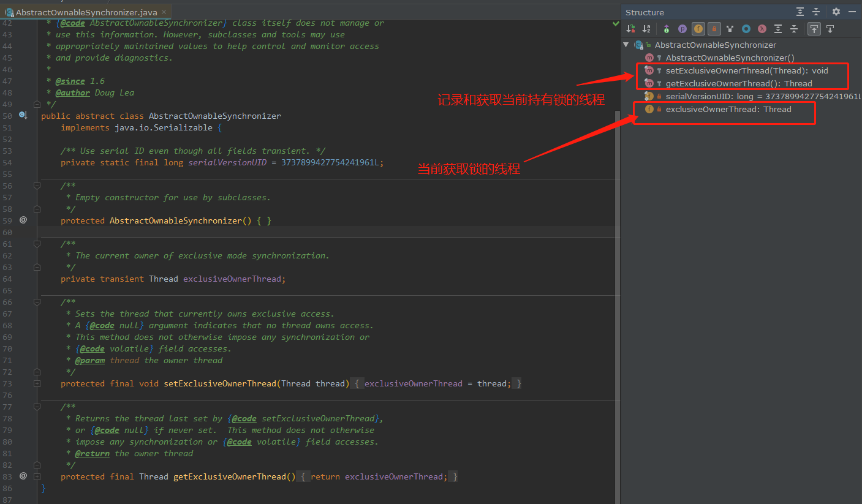Image resolution: width=862 pixels, height=504 pixels.
Task: Select the AbstractOwnableSynchronizer() constructor node
Action: [x=730, y=58]
